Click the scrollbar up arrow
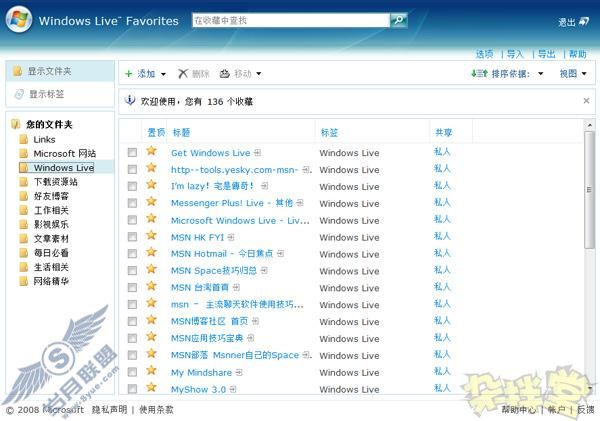Viewport: 600px width, 421px height. click(x=589, y=125)
